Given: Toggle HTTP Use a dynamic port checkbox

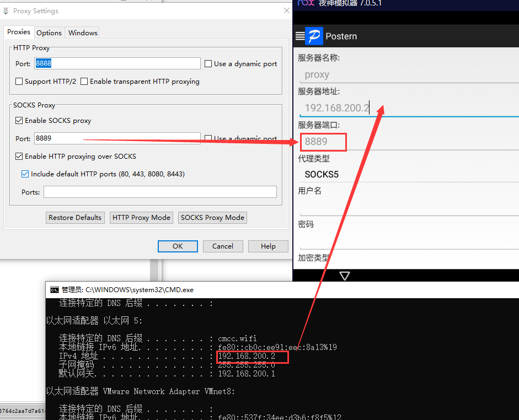Looking at the screenshot, I should pos(208,64).
